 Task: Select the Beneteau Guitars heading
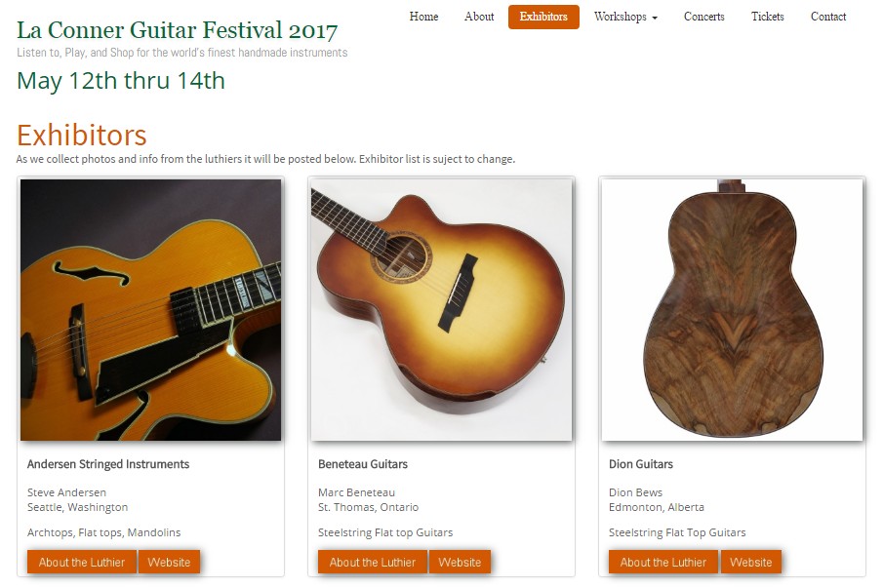[x=363, y=464]
